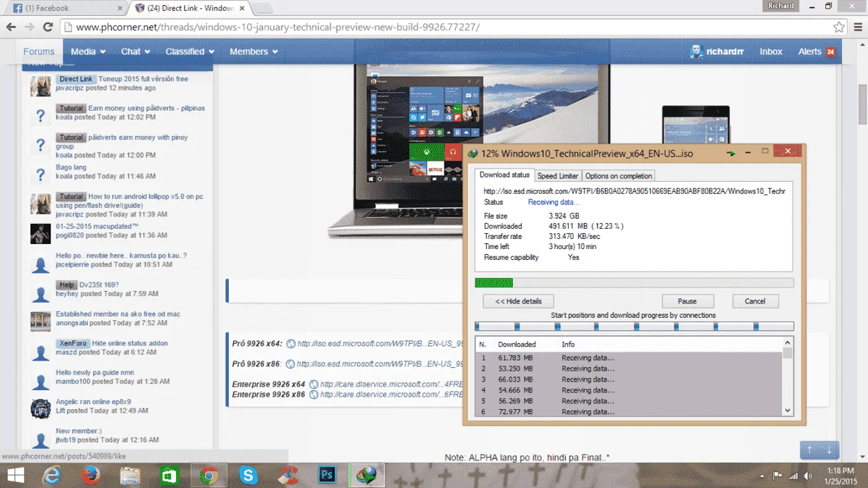Switch to Internet Download Manager on taskbar
This screenshot has height=488, width=868.
(366, 475)
